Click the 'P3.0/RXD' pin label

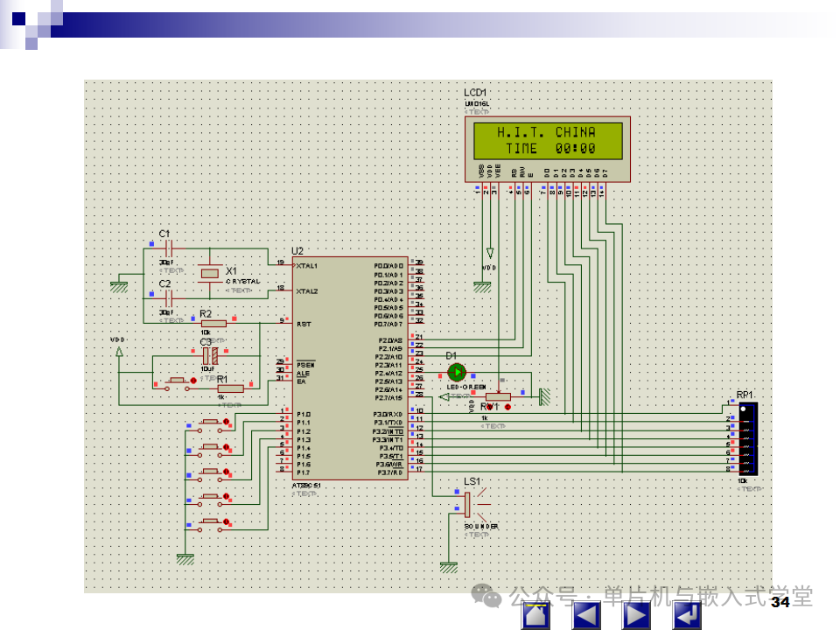[388, 415]
